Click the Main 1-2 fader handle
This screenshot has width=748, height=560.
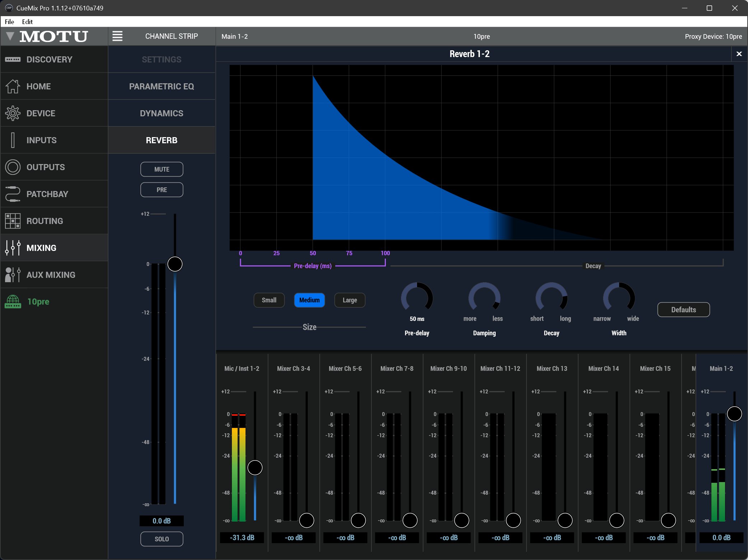[x=734, y=414]
